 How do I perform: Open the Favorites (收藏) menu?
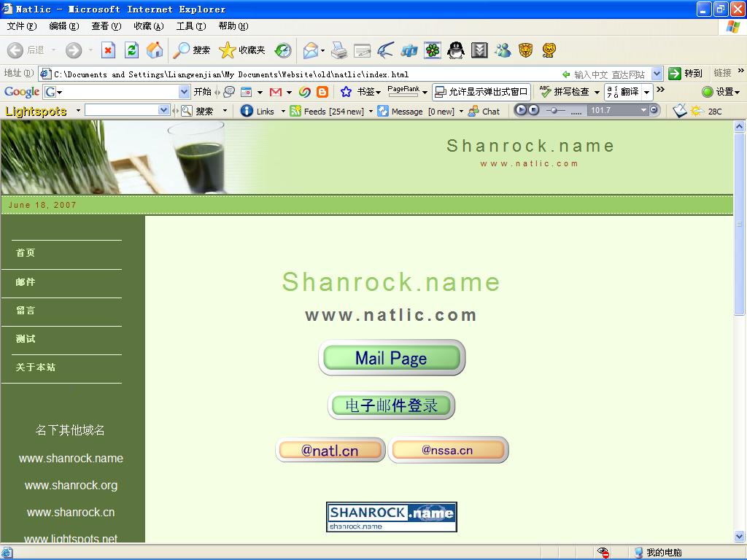click(x=149, y=26)
